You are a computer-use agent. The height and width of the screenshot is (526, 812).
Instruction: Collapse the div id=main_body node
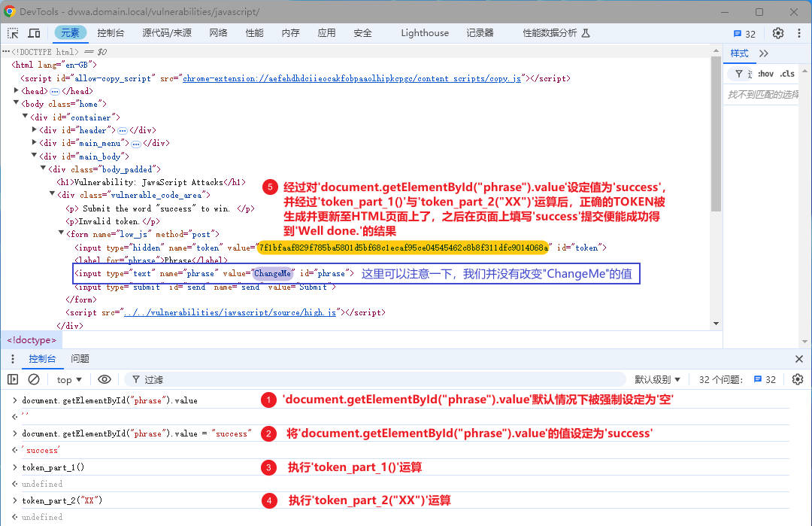click(34, 156)
